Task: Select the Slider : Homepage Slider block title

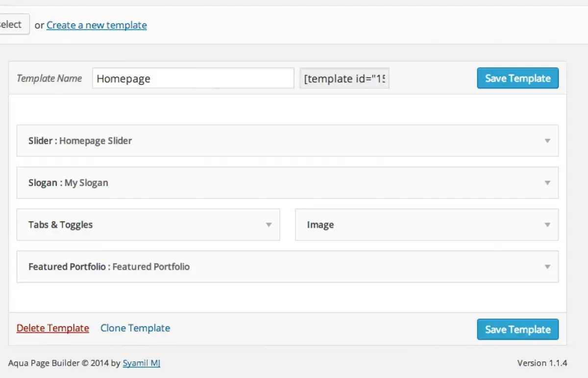Action: point(80,141)
